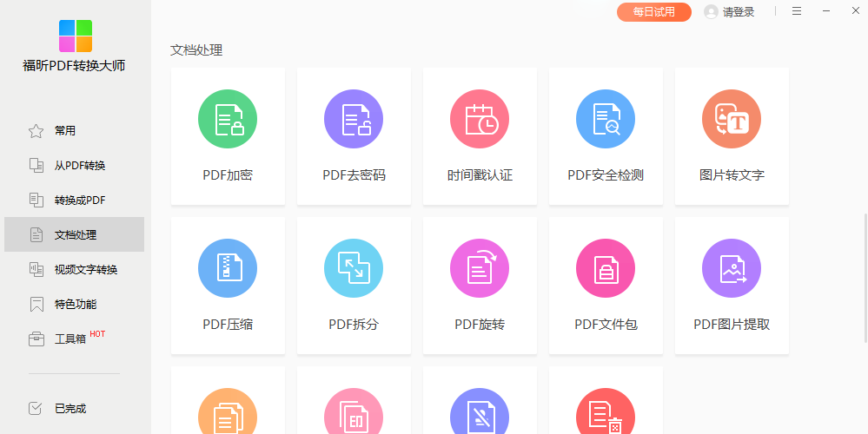Open the PDF压缩 compression tool
Image resolution: width=868 pixels, height=434 pixels.
(x=228, y=286)
